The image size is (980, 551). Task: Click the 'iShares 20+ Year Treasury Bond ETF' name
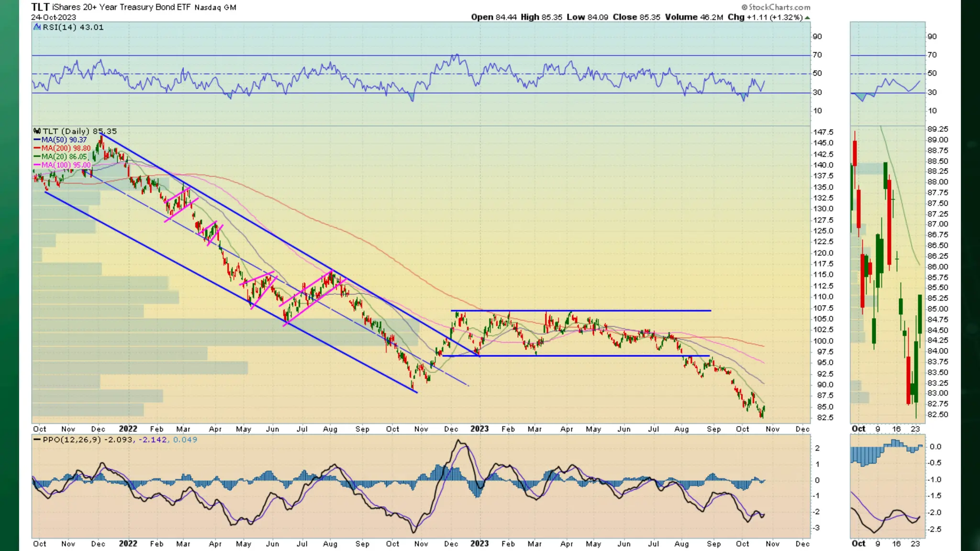click(x=122, y=7)
